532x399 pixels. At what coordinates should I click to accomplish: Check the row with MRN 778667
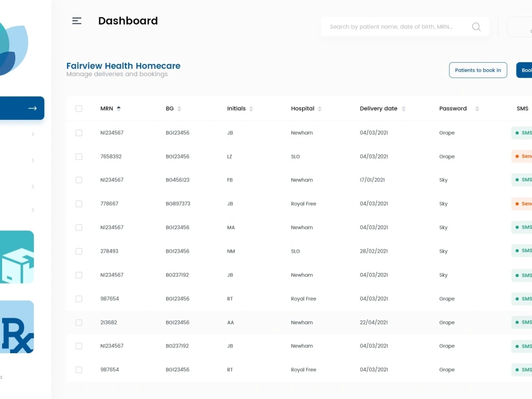79,204
